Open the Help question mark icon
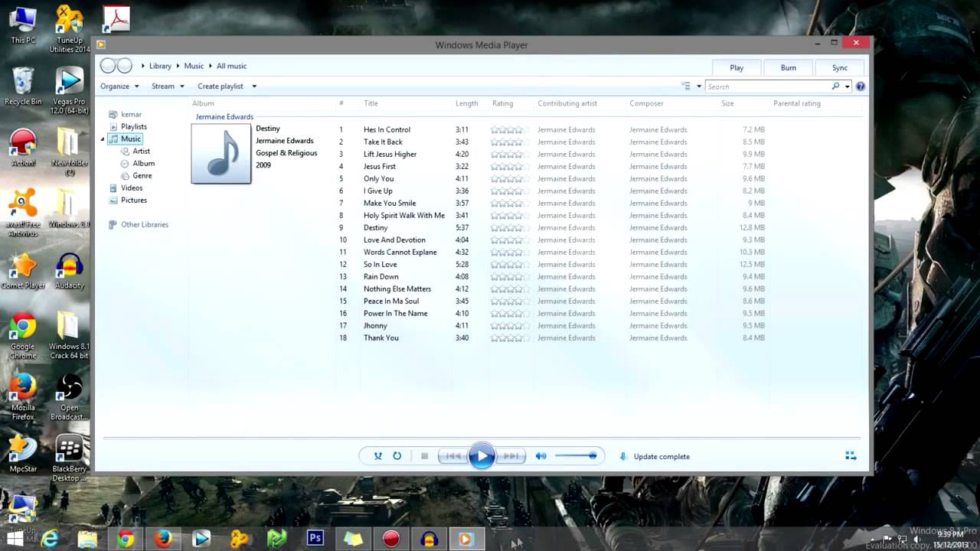980x551 pixels. pos(860,86)
